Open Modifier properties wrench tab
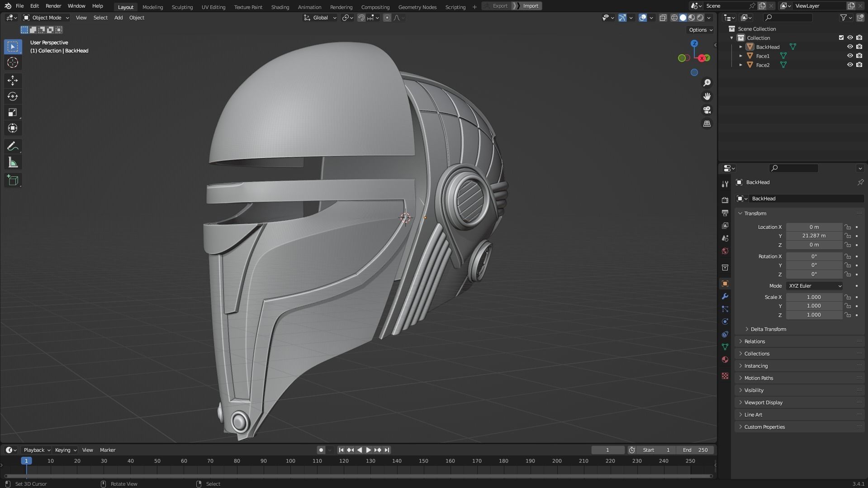The width and height of the screenshot is (868, 488). coord(725,296)
